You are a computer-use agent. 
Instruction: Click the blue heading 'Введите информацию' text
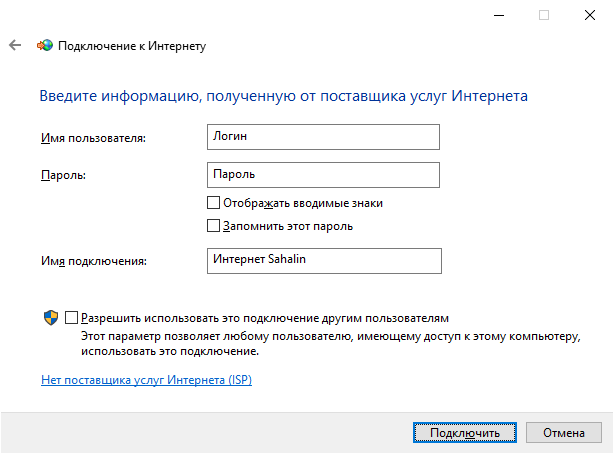[283, 96]
